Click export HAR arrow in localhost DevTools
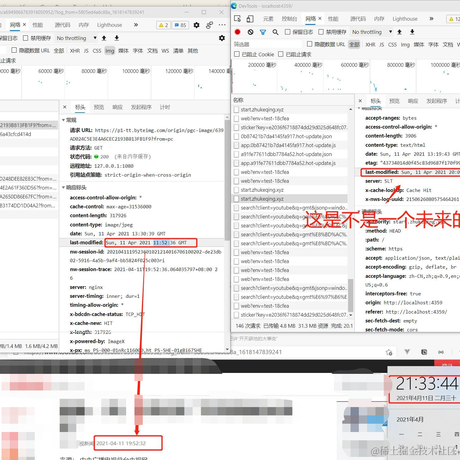 tap(412, 32)
